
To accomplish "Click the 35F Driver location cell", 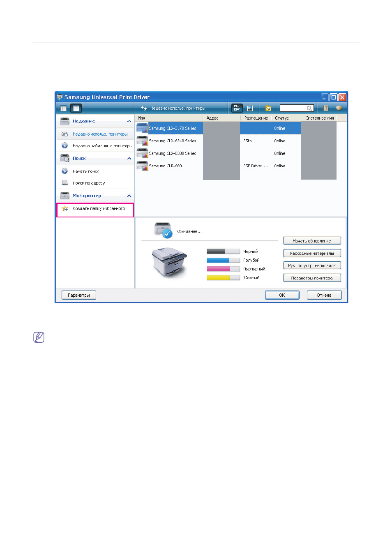I will (255, 166).
